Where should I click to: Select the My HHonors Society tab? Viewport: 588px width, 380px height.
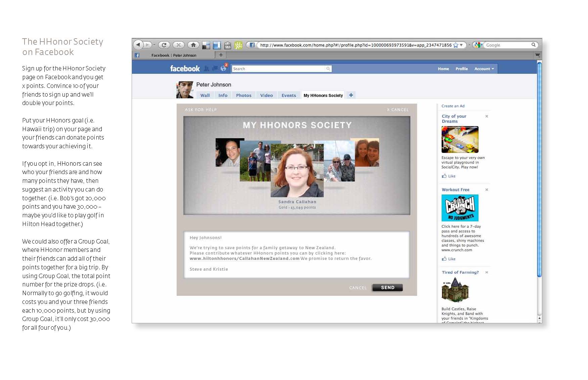(x=323, y=95)
